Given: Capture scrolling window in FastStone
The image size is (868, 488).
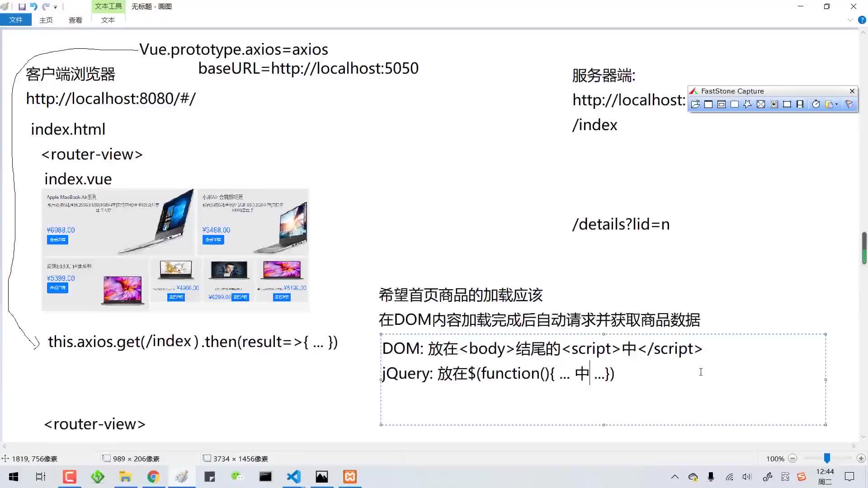Looking at the screenshot, I should [x=774, y=104].
